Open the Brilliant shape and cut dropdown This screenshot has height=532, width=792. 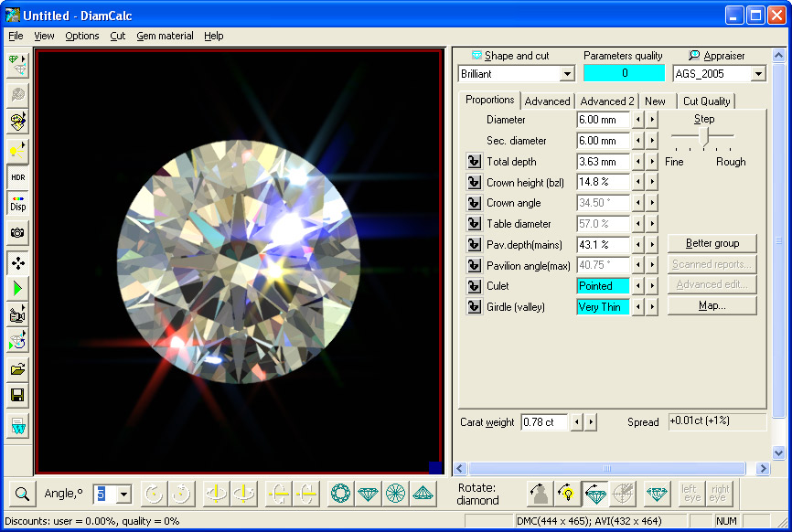(x=567, y=74)
